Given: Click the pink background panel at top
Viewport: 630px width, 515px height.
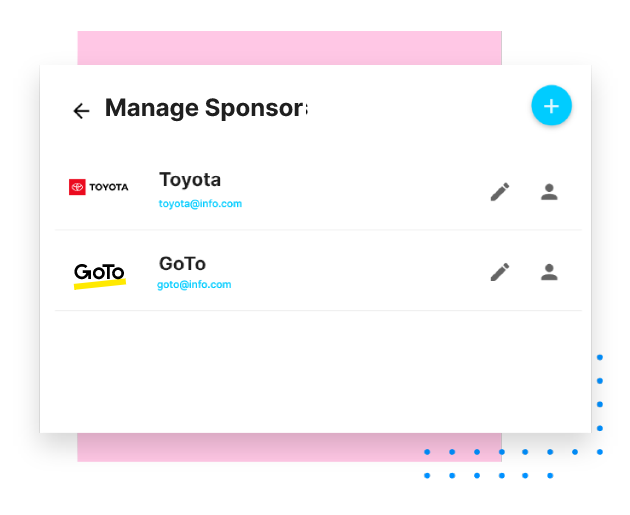Looking at the screenshot, I should click(x=290, y=47).
